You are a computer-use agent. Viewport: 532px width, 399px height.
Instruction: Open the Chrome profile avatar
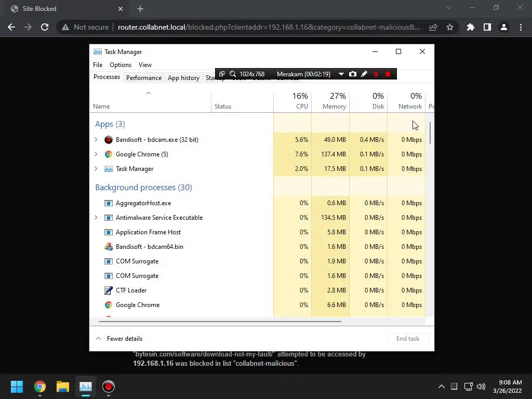pyautogui.click(x=504, y=27)
